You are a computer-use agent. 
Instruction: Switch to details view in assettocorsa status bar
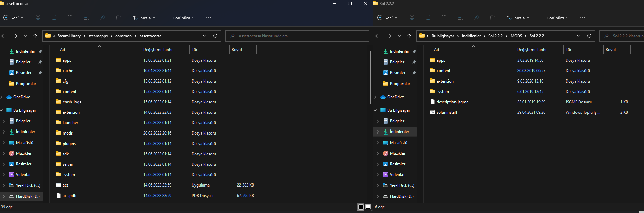click(361, 207)
